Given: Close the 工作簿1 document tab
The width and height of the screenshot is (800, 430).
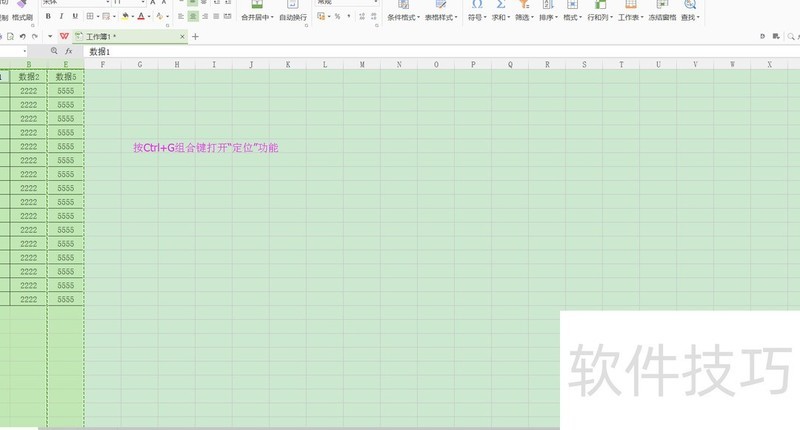Looking at the screenshot, I should click(x=182, y=37).
